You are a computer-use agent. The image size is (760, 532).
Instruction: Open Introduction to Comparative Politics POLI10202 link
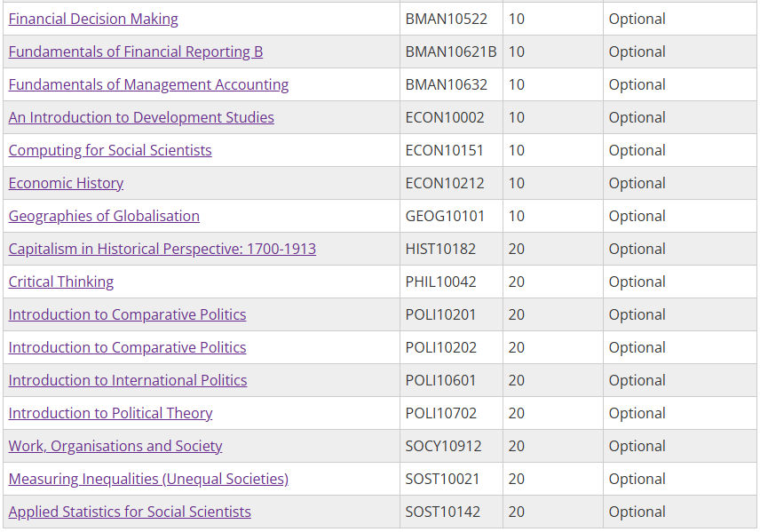[127, 348]
